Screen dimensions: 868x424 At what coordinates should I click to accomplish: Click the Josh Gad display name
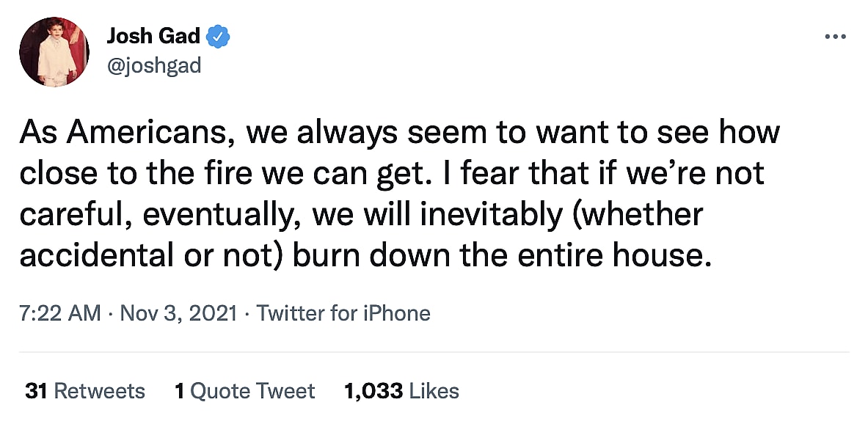155,35
